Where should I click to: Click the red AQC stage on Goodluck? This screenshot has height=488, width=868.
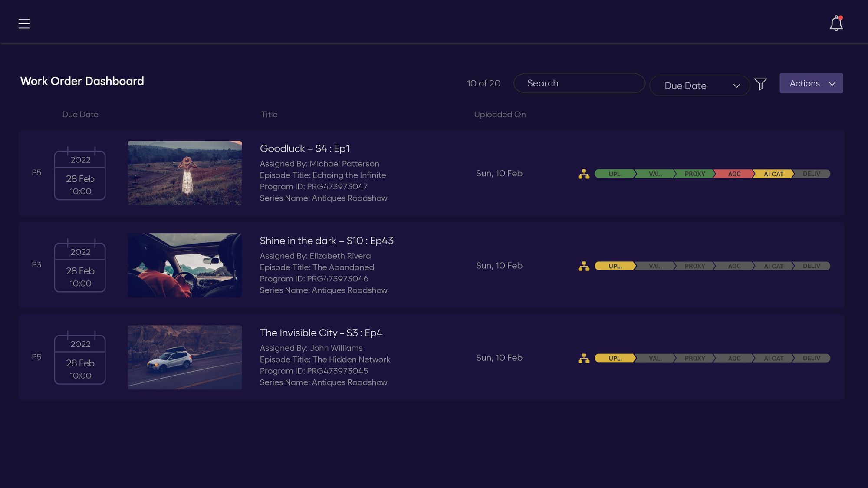point(734,174)
